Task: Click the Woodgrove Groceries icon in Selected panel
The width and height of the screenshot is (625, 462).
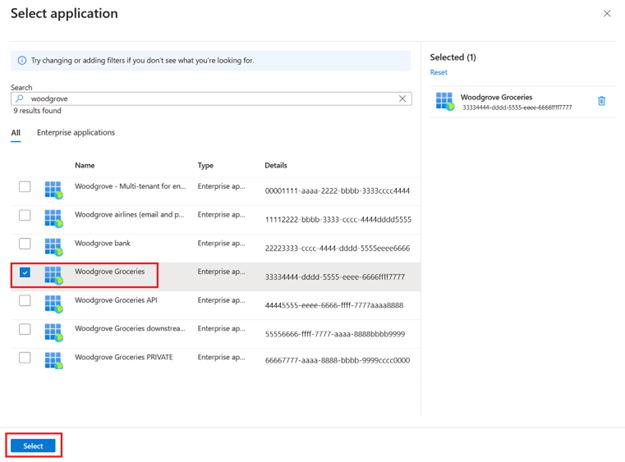Action: pyautogui.click(x=445, y=101)
